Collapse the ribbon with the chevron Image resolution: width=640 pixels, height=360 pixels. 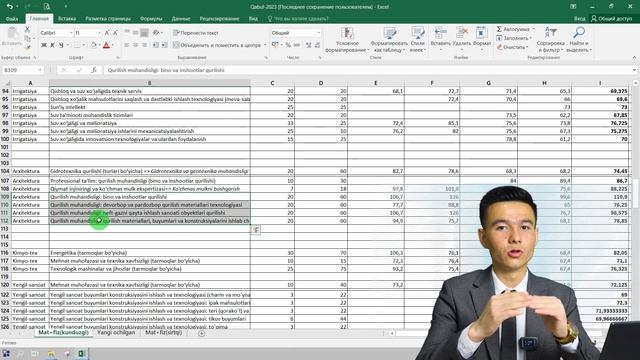point(634,58)
